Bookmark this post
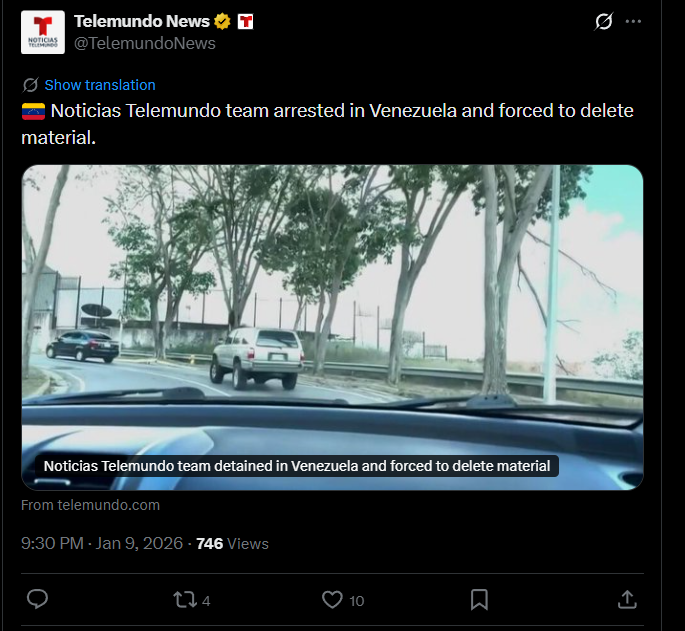685x631 pixels. click(x=479, y=600)
